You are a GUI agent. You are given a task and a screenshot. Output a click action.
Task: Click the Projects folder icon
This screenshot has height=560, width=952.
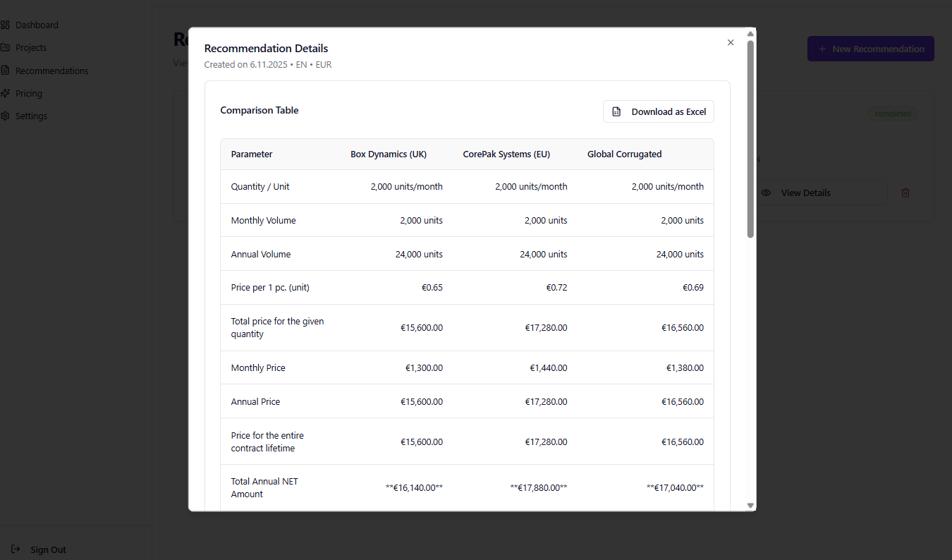[5, 47]
